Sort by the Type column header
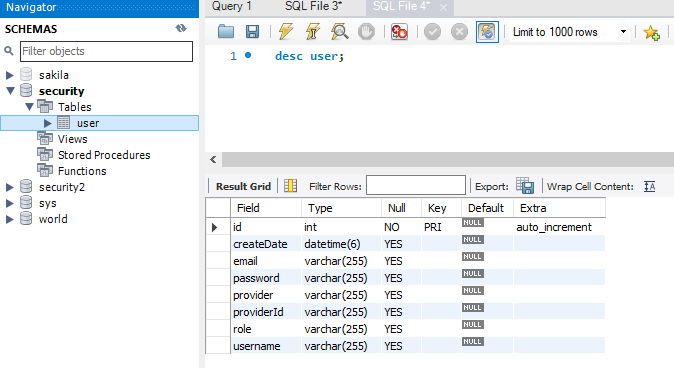This screenshot has height=368, width=674. pyautogui.click(x=341, y=208)
